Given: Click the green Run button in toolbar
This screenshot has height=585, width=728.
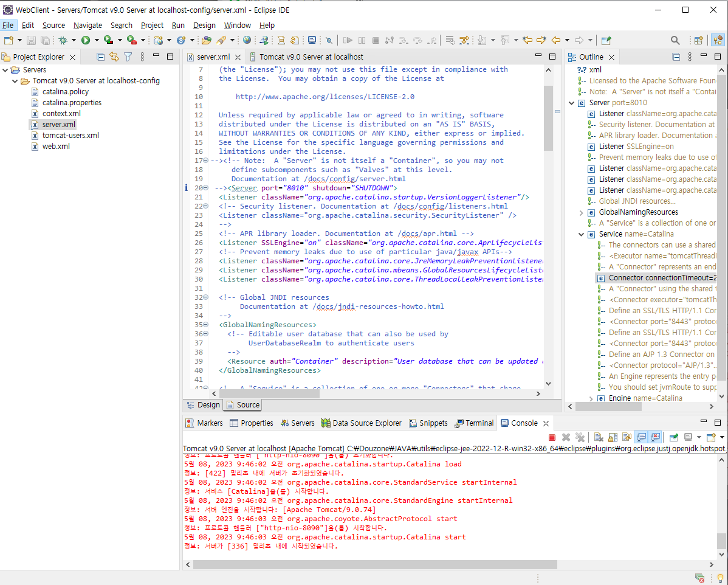Looking at the screenshot, I should point(86,40).
